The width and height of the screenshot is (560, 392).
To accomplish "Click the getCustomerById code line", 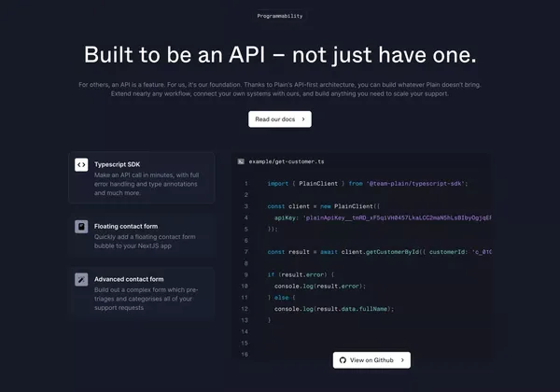I will [x=379, y=252].
